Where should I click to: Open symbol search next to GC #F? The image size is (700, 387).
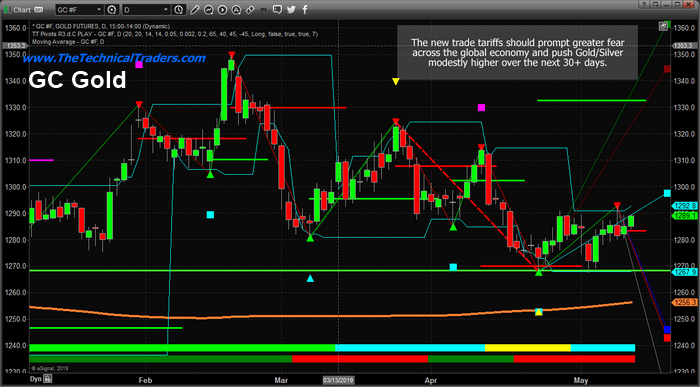(112, 9)
